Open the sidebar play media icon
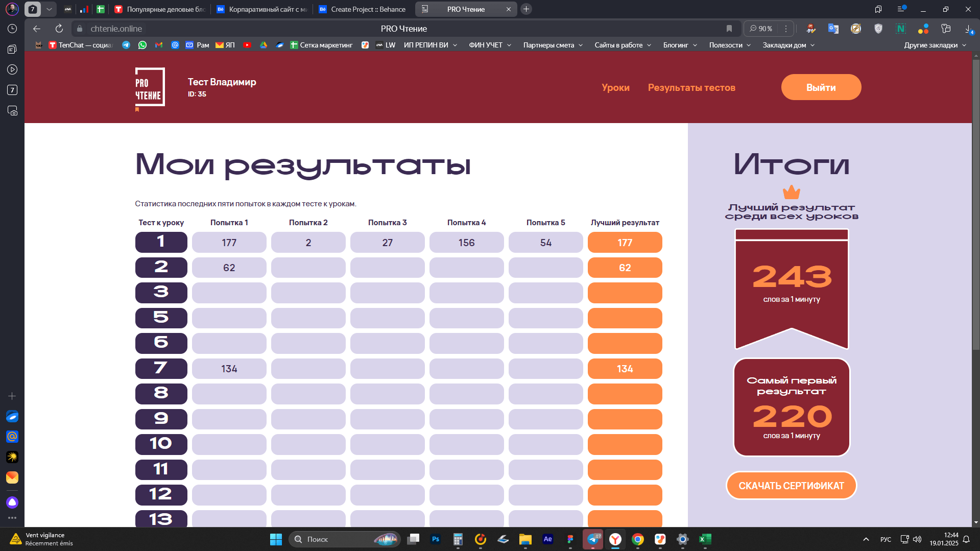Screen dimensions: 980x551 coord(12,69)
